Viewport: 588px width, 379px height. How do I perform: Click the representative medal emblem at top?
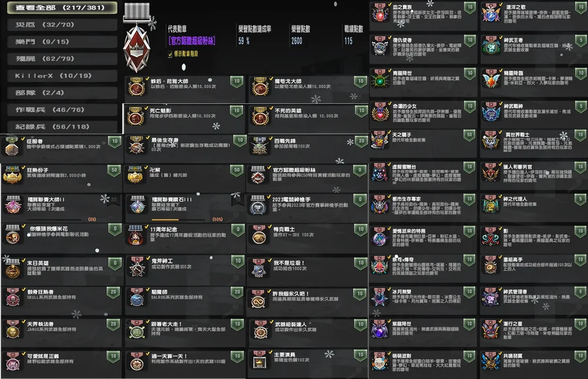pyautogui.click(x=137, y=39)
